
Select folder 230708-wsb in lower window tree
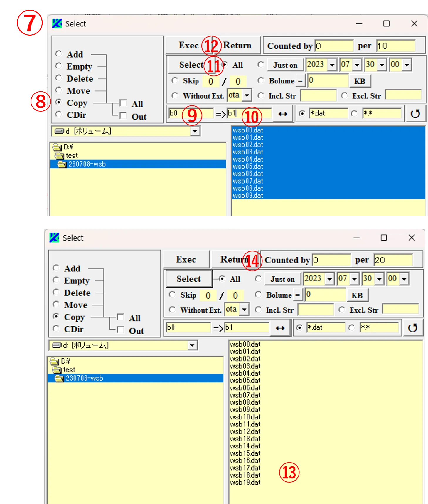[135, 378]
